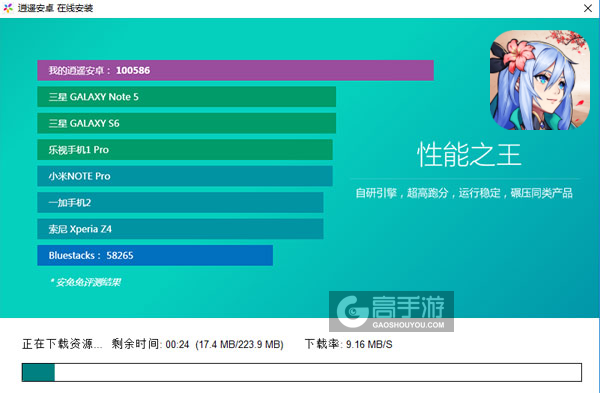Select the 一加手机2 benchmark bar
This screenshot has width=600, height=393.
point(180,202)
